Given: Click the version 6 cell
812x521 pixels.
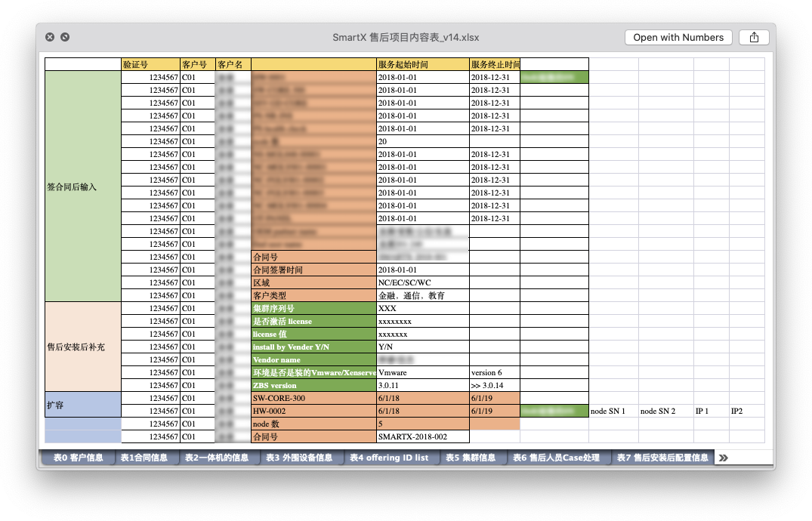Looking at the screenshot, I should pos(495,372).
